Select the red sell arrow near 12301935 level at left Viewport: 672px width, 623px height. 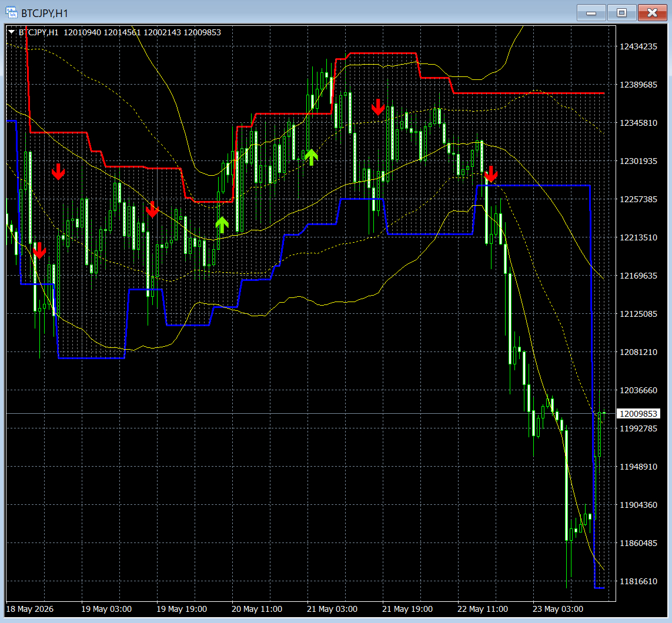(x=58, y=172)
